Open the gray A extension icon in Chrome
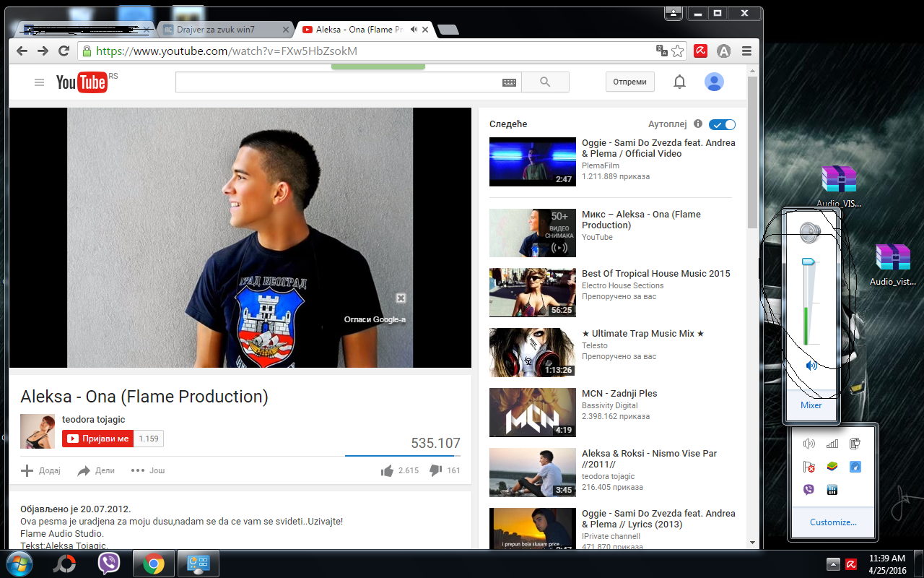 (724, 51)
